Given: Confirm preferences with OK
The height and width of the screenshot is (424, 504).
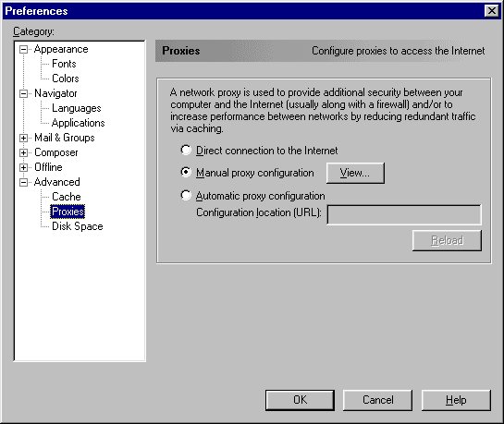Looking at the screenshot, I should point(300,400).
